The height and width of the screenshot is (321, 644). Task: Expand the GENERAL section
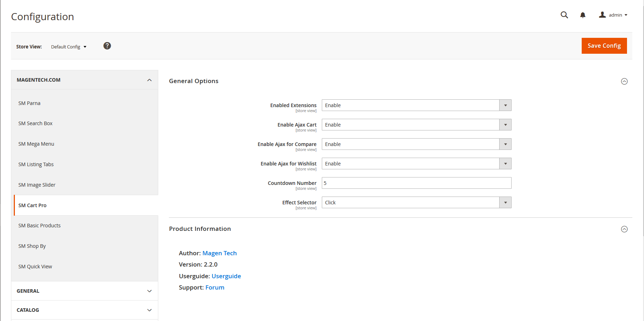click(x=85, y=291)
